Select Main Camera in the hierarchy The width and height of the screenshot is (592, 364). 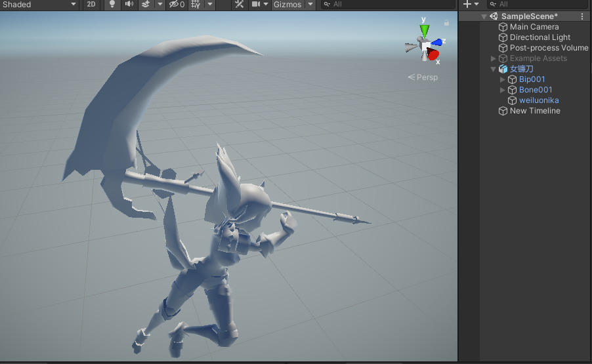click(534, 27)
